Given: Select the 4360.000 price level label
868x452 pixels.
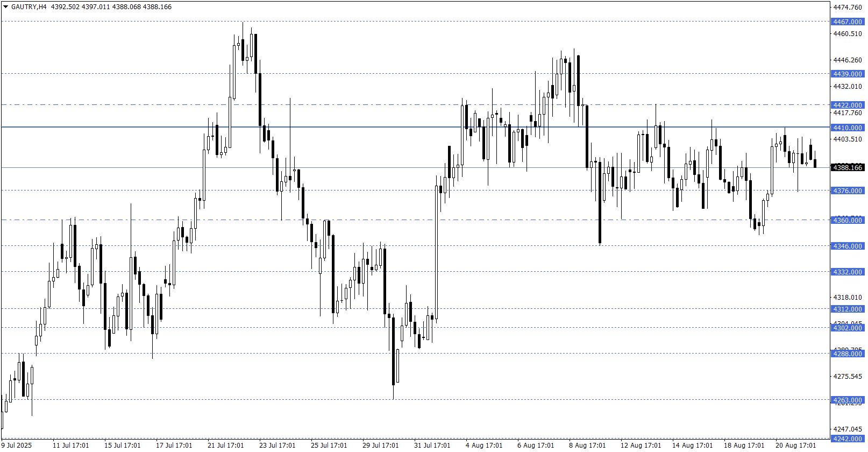Looking at the screenshot, I should point(848,221).
